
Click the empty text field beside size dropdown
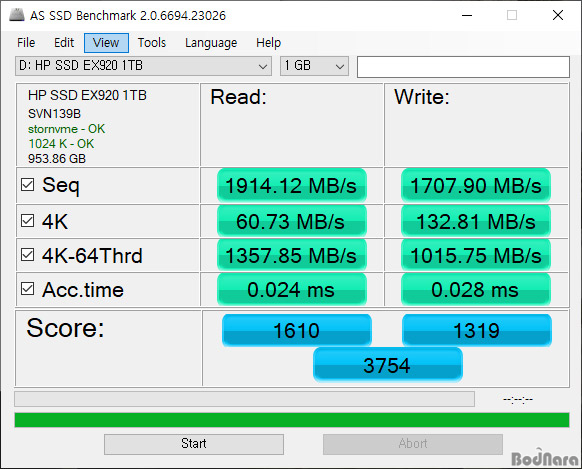[463, 67]
